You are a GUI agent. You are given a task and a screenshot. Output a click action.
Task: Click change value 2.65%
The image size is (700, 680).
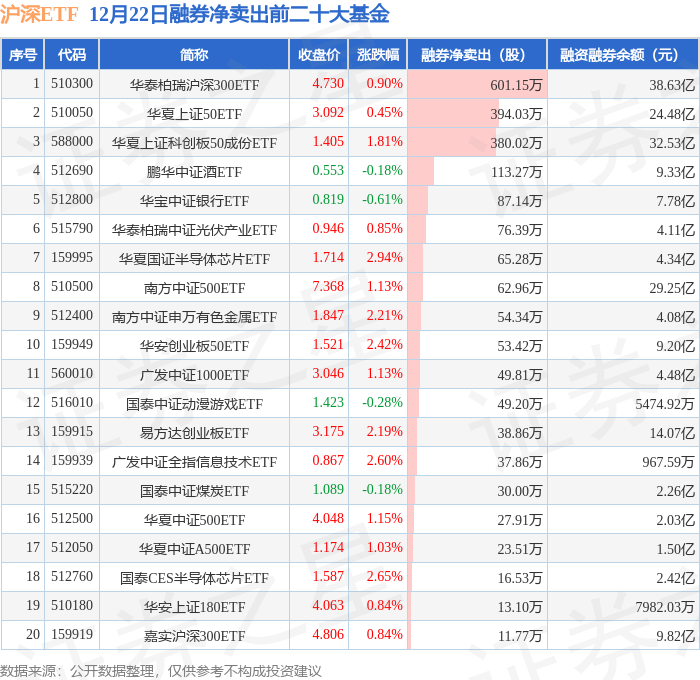[384, 577]
